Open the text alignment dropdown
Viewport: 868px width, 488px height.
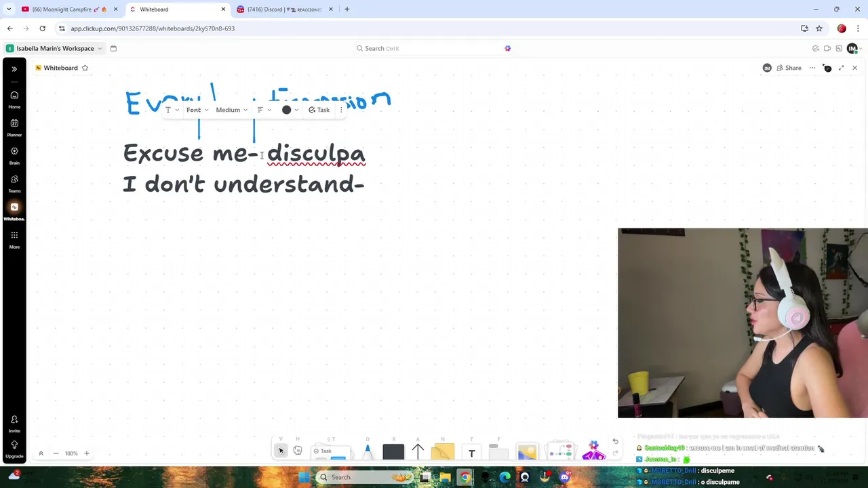pyautogui.click(x=264, y=110)
